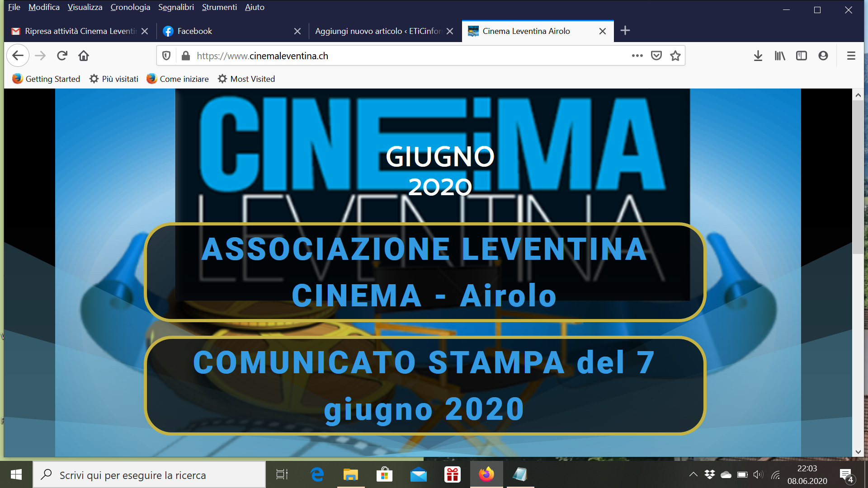Close the Cinema Leventina Airolo tab
Viewport: 868px width, 488px height.
pyautogui.click(x=603, y=31)
